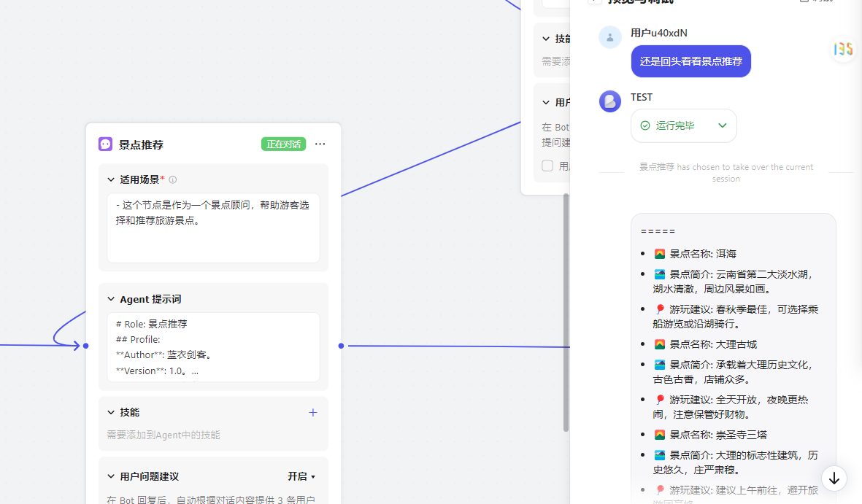The width and height of the screenshot is (862, 504).
Task: Click the pin icon before 游玩建议: 春秋季最佳
Action: [x=660, y=309]
